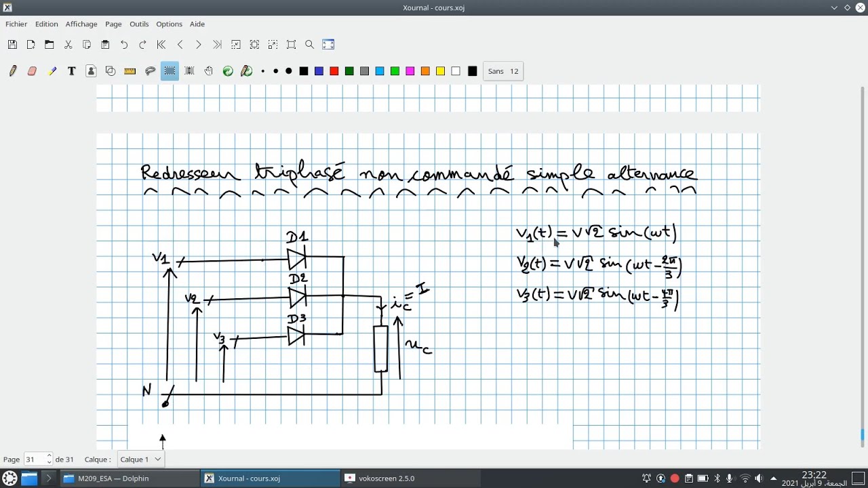The width and height of the screenshot is (868, 488).
Task: Select the thick pen thickness dot
Action: [x=288, y=71]
